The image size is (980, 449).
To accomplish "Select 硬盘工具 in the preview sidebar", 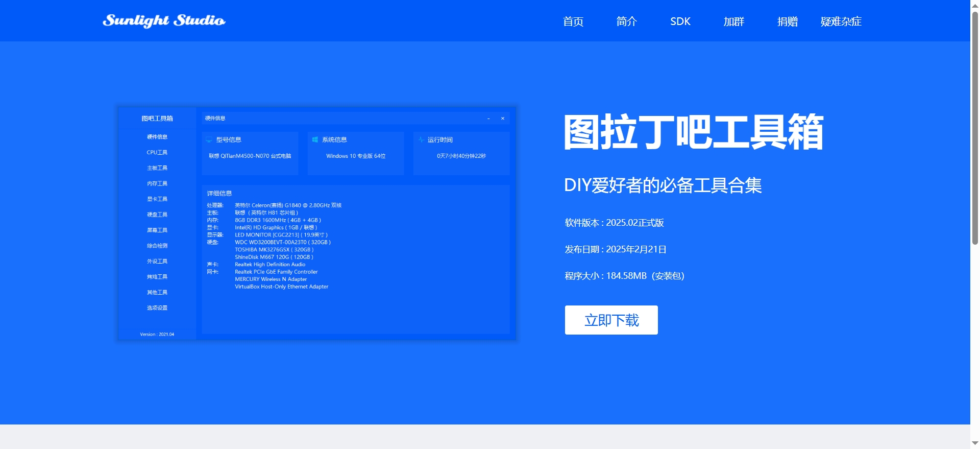I will coord(157,215).
